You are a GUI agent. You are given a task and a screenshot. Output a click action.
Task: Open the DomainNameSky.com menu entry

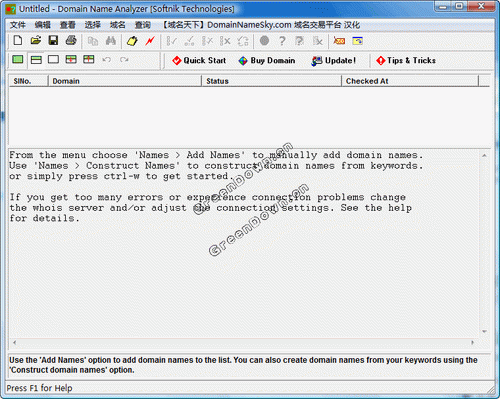(261, 25)
